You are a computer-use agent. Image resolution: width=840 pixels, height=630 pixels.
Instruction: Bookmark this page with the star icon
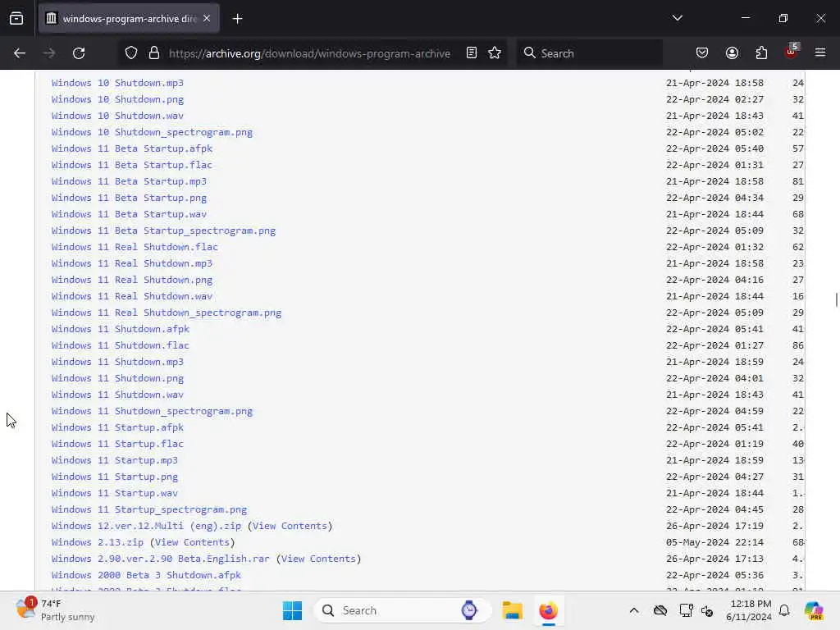coord(495,53)
